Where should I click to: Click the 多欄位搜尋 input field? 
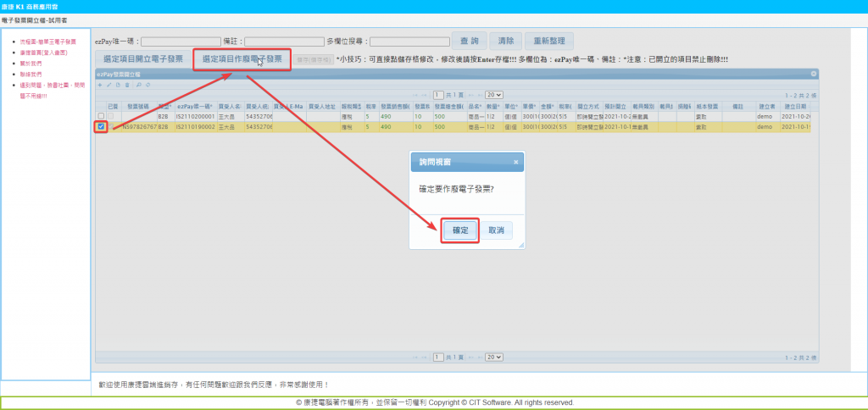[409, 41]
